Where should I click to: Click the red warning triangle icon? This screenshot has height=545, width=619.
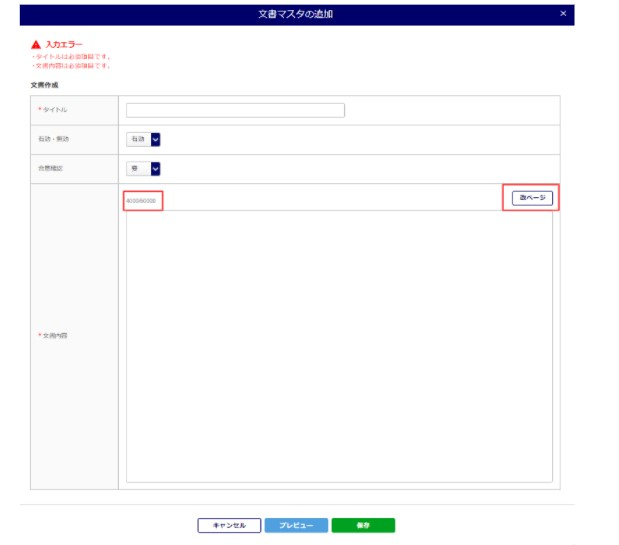(37, 46)
